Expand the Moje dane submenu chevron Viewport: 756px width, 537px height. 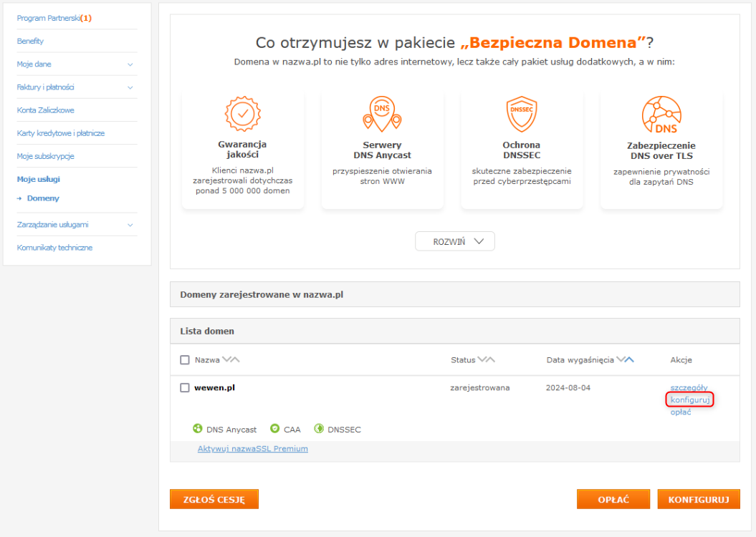pyautogui.click(x=130, y=64)
